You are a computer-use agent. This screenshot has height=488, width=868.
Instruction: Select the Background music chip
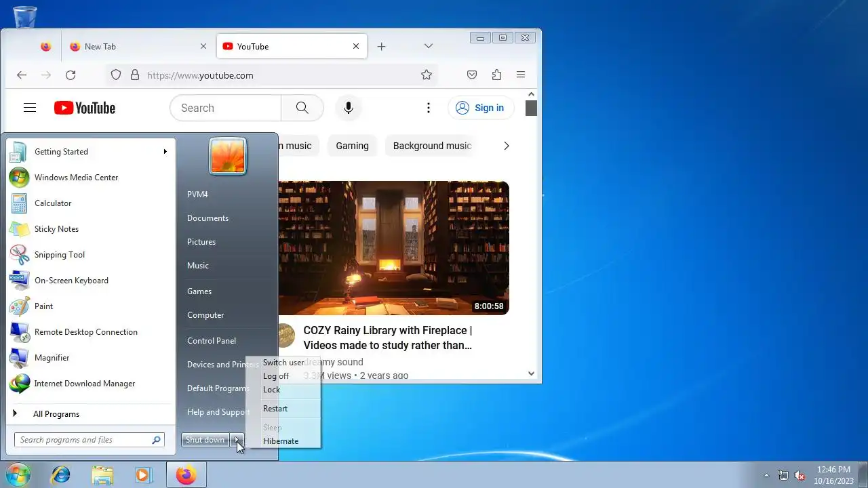432,146
